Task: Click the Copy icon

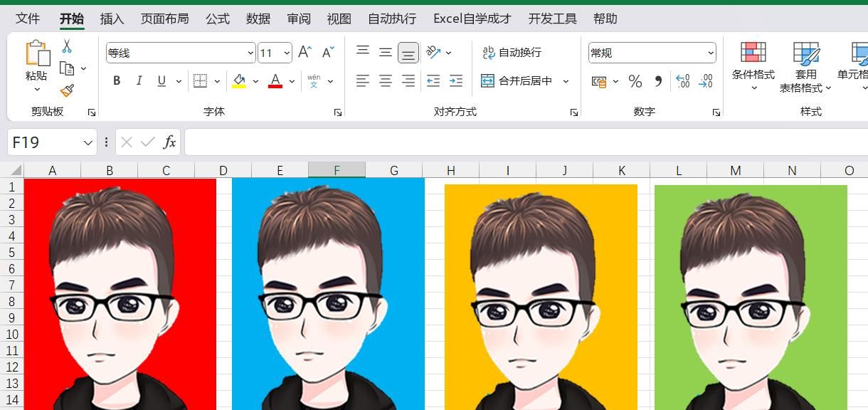Action: click(67, 68)
